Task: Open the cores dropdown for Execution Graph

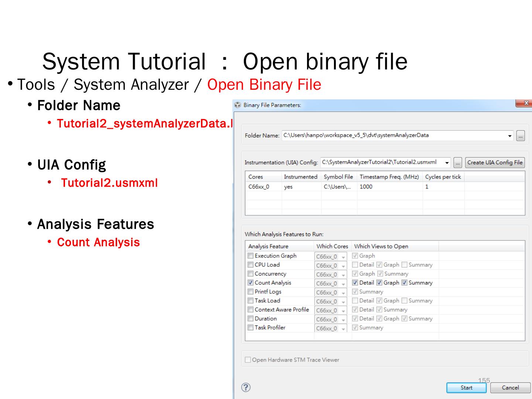Action: 343,257
